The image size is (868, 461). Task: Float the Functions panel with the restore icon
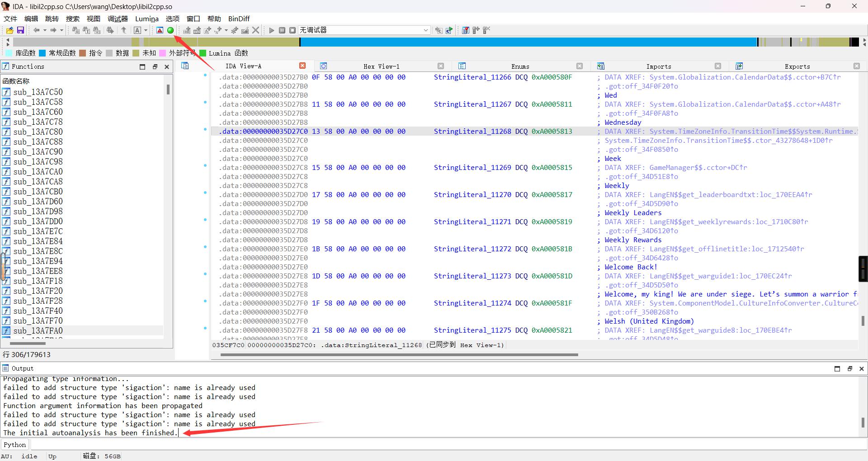click(x=155, y=66)
